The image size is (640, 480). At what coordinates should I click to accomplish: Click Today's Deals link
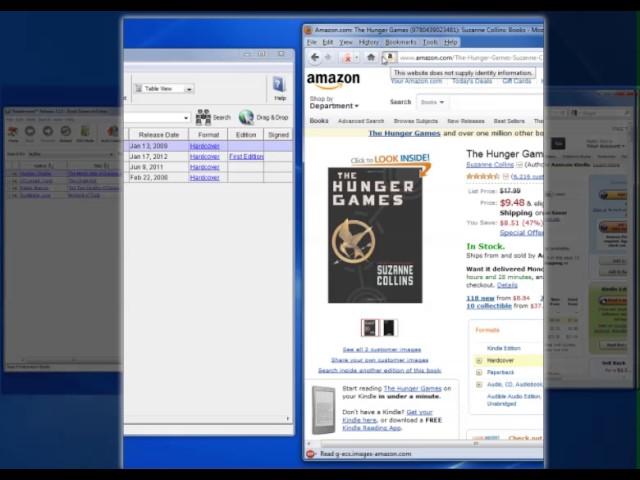(472, 81)
